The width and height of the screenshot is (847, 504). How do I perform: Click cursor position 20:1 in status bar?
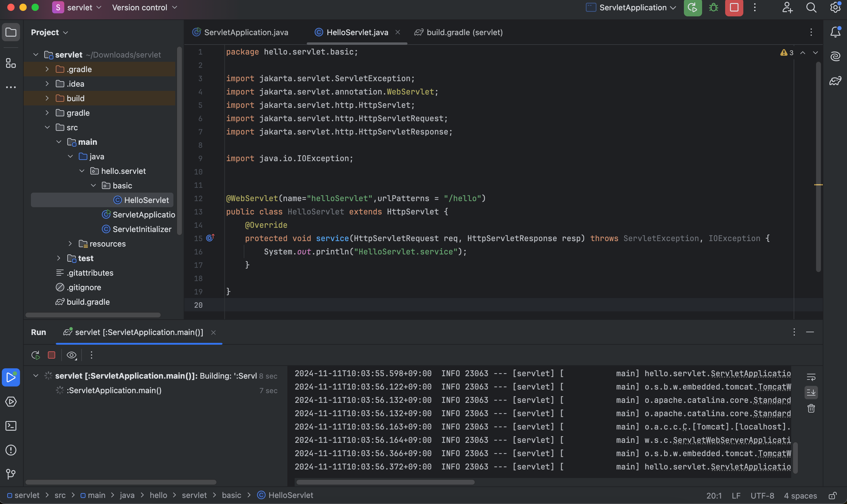(714, 496)
